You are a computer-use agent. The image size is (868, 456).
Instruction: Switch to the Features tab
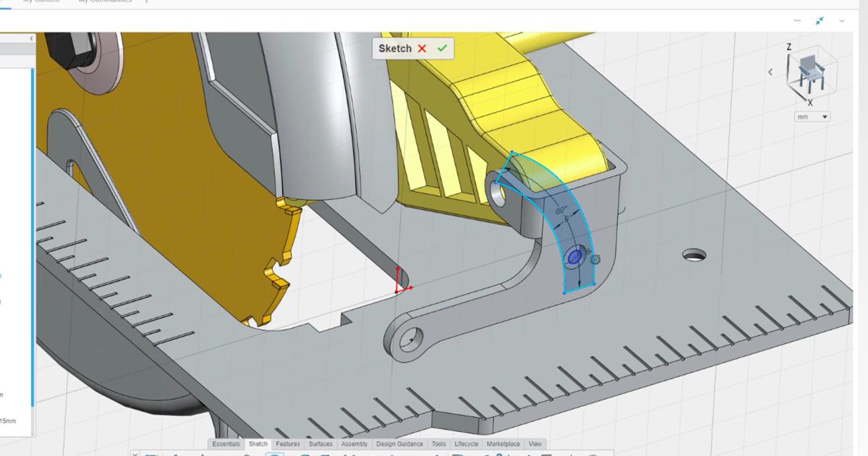pyautogui.click(x=289, y=444)
